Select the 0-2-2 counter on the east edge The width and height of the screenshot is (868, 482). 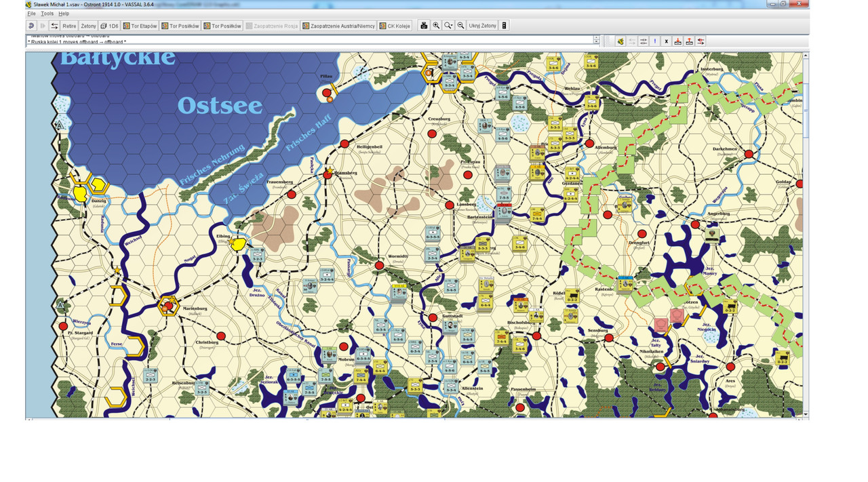(783, 359)
